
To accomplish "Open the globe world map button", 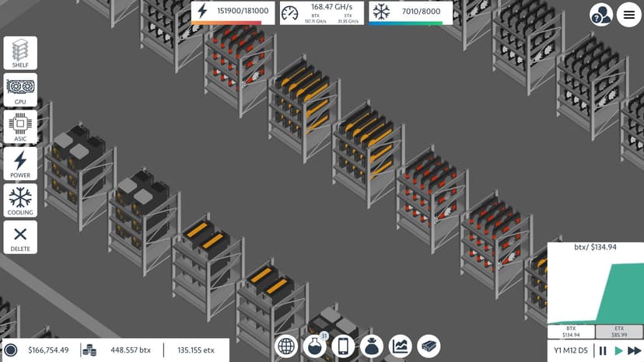I will (x=286, y=346).
